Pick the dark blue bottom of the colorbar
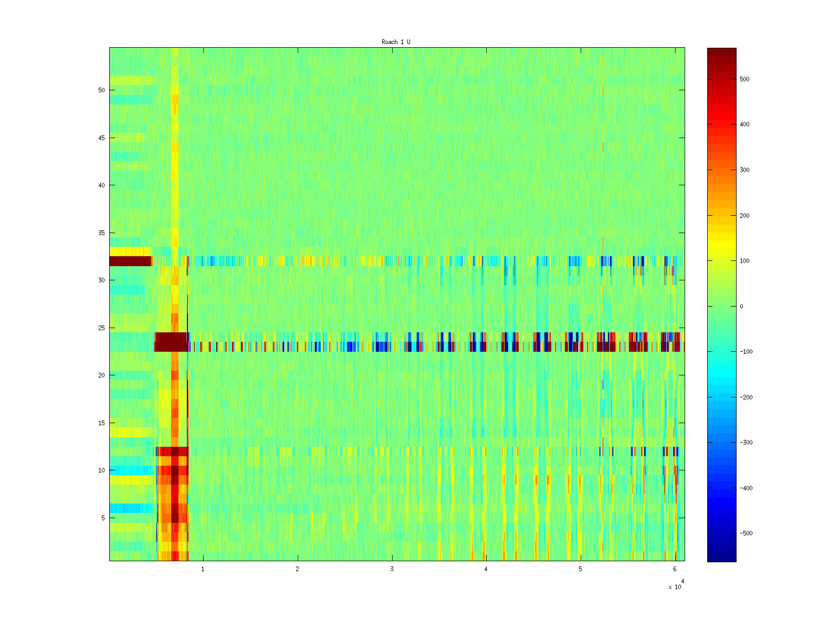Screen dimensions: 840x630 pos(721,556)
